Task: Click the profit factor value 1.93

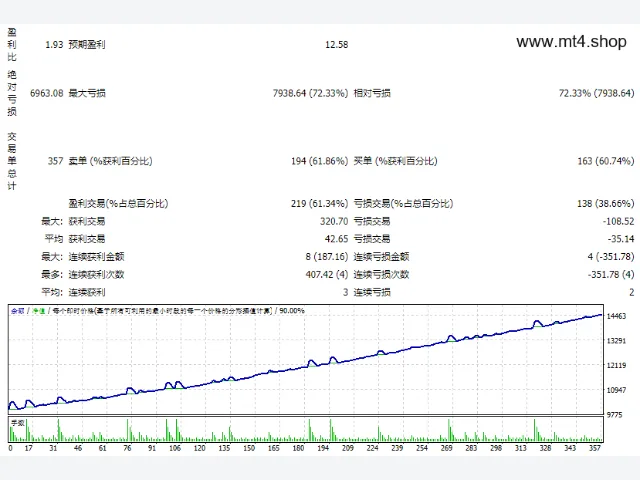Action: click(x=54, y=44)
